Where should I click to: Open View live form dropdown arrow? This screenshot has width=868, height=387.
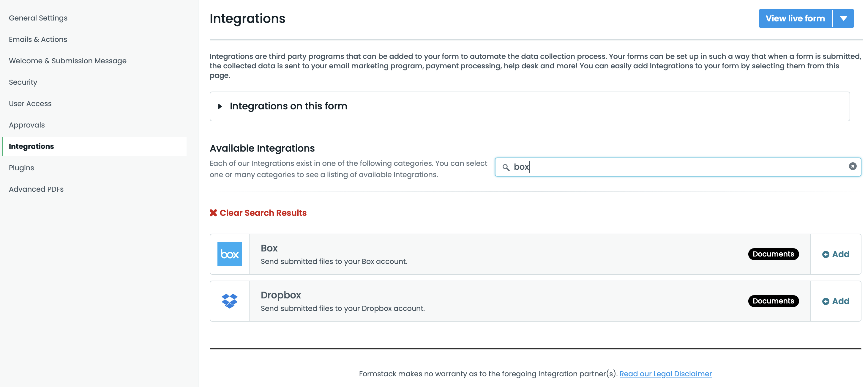[x=843, y=18]
